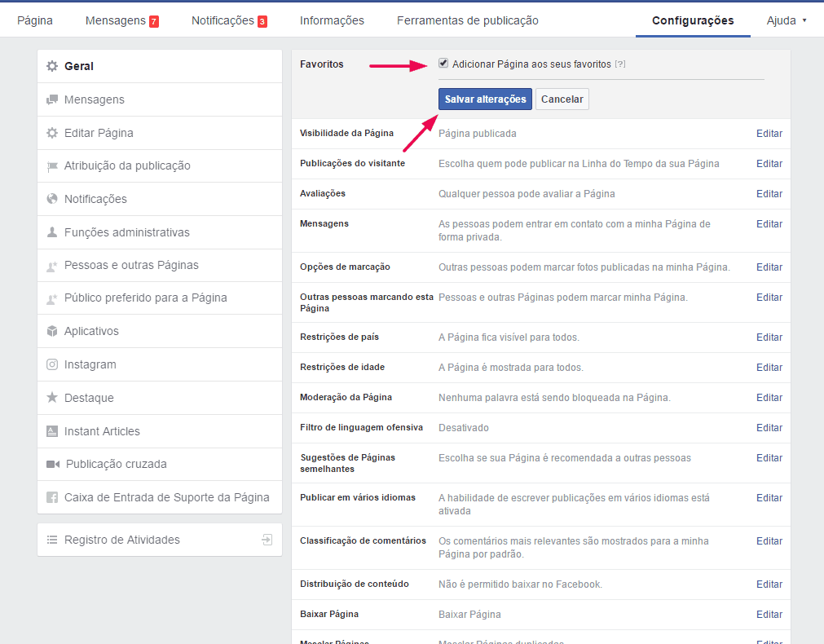This screenshot has height=644, width=824.
Task: Click the gear icon beside Editar Página
Action: [x=52, y=133]
